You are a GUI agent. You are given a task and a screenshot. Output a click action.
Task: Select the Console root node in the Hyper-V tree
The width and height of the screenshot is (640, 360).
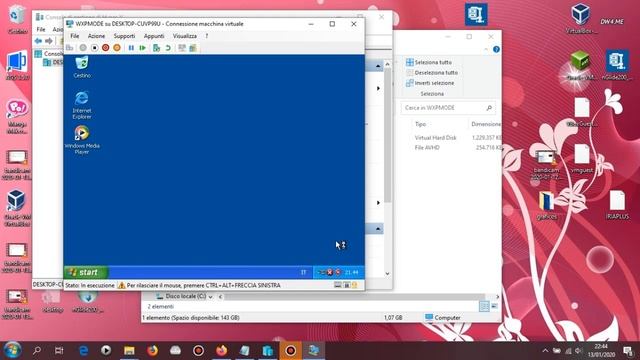point(48,53)
